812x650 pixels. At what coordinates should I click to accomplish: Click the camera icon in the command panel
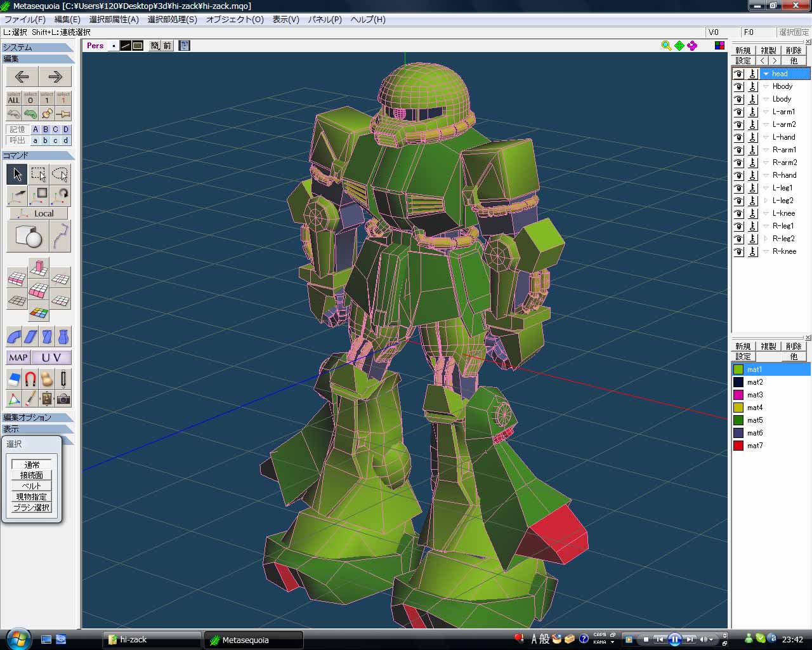(63, 399)
